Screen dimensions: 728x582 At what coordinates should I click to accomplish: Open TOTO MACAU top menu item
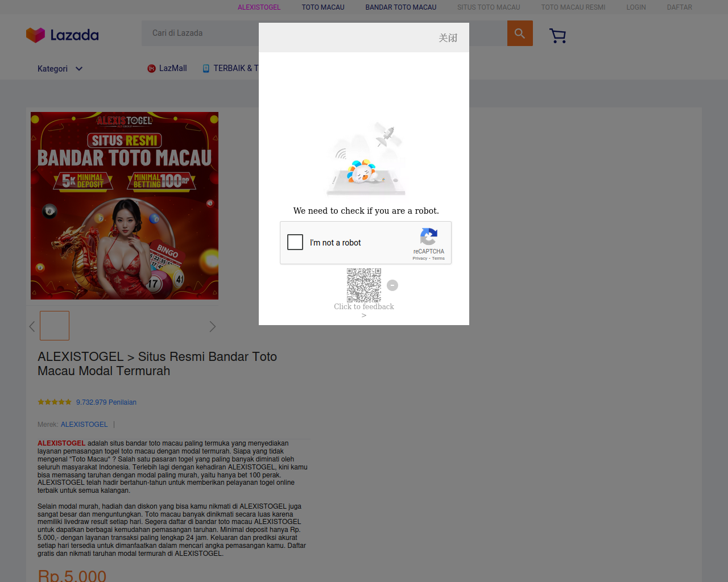[323, 7]
